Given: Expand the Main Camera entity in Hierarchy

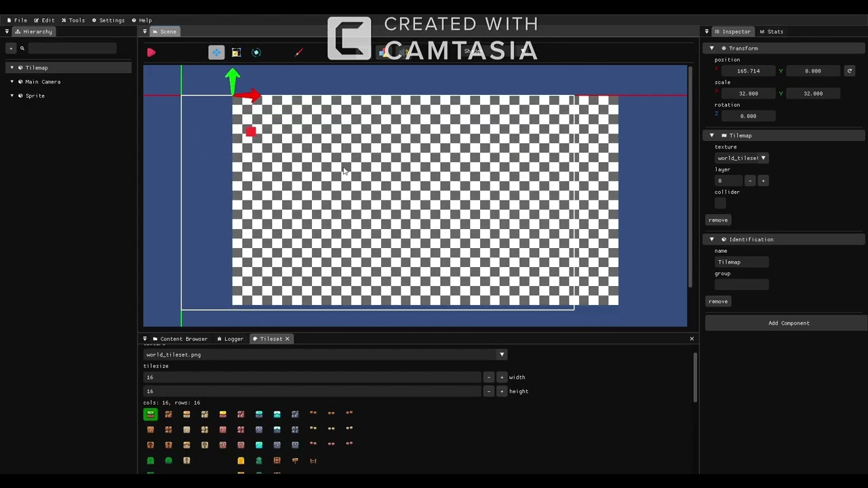Looking at the screenshot, I should pos(12,82).
